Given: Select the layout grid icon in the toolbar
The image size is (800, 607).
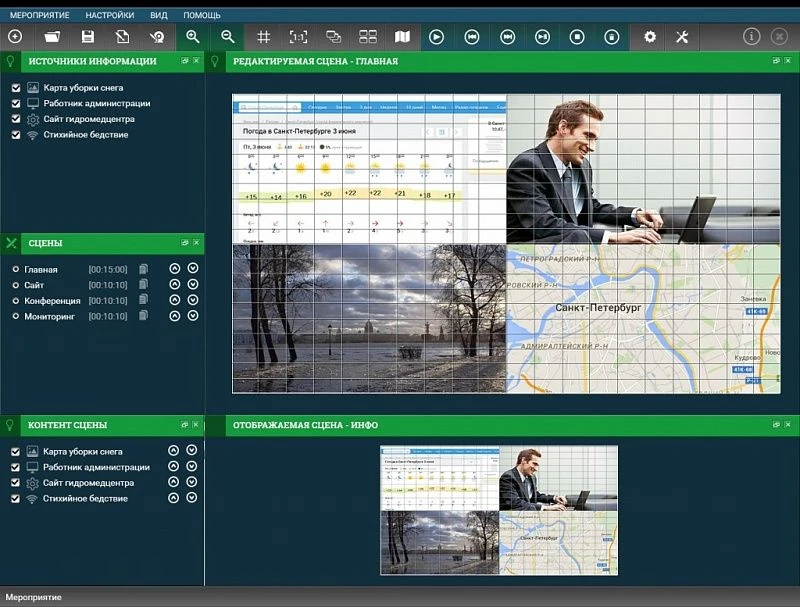Looking at the screenshot, I should point(366,35).
